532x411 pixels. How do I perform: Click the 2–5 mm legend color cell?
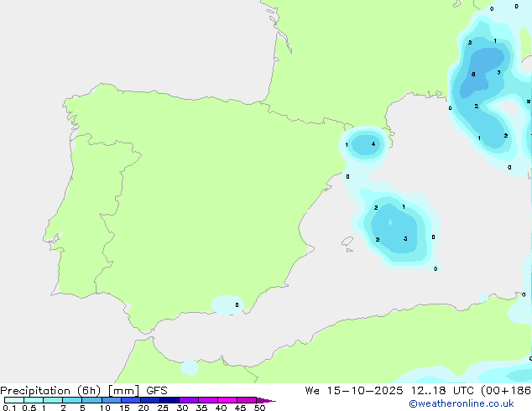point(72,400)
